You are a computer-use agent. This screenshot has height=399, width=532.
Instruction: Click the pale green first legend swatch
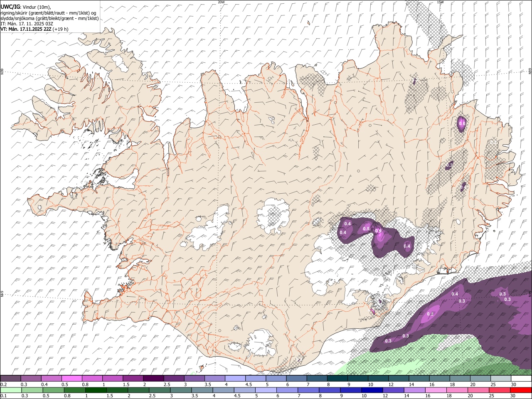tap(11, 390)
